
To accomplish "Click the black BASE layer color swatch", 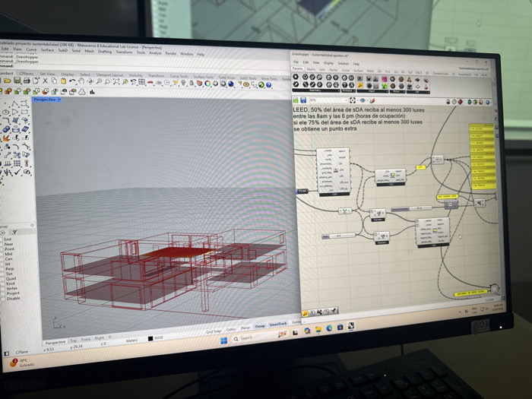I will pyautogui.click(x=150, y=339).
